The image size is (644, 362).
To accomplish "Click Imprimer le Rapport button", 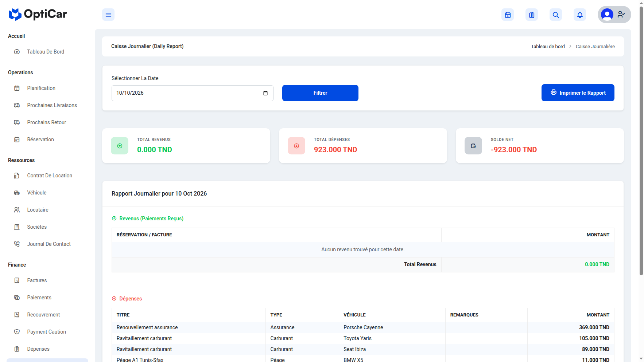I will (578, 93).
